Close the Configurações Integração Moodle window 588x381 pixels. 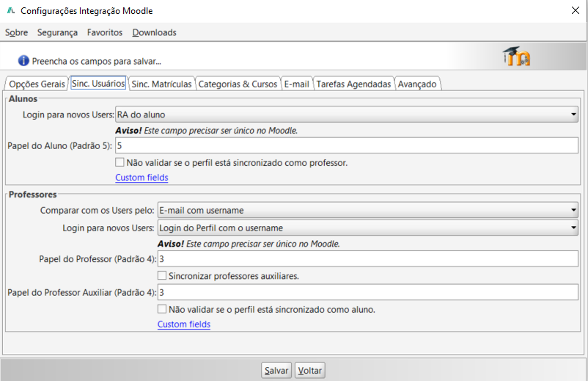(576, 10)
